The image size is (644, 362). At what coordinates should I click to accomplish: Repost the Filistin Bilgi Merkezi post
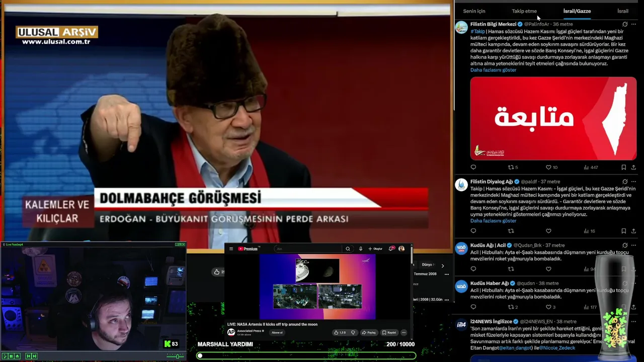(513, 167)
